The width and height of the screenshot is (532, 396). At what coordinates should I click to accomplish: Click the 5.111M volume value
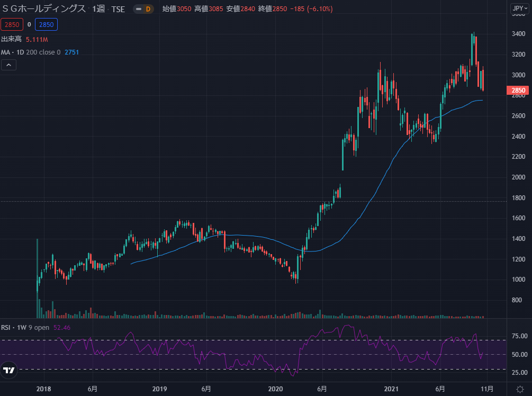pyautogui.click(x=37, y=39)
